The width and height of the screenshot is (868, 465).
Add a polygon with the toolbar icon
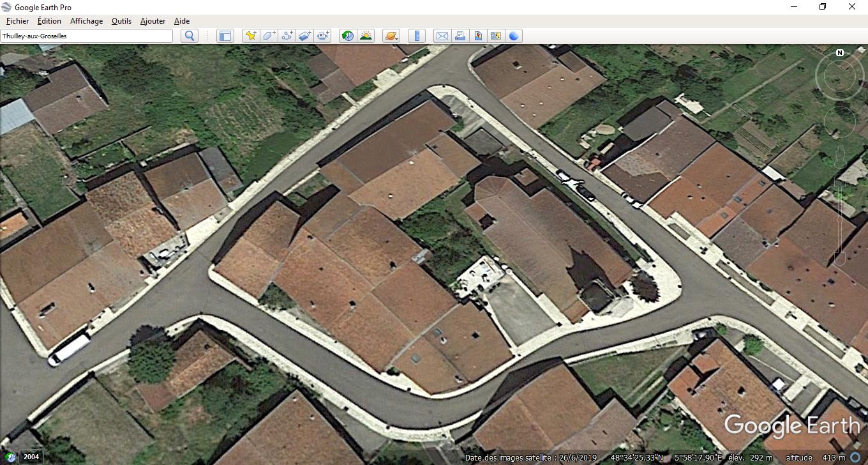(269, 36)
